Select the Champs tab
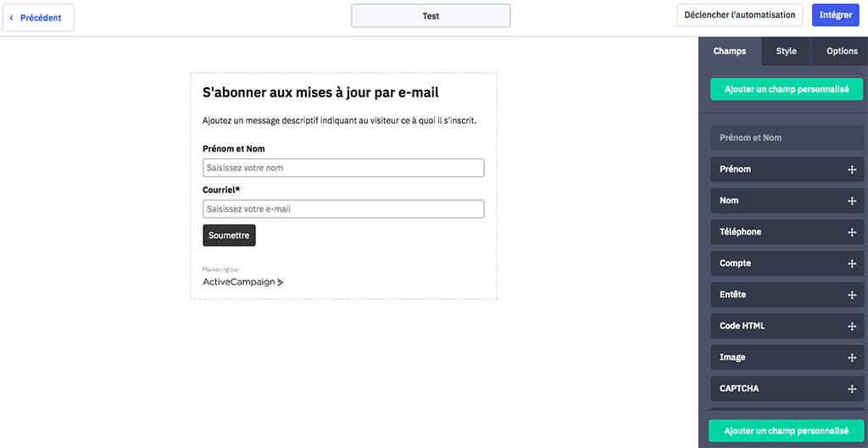868x448 pixels. pos(730,51)
